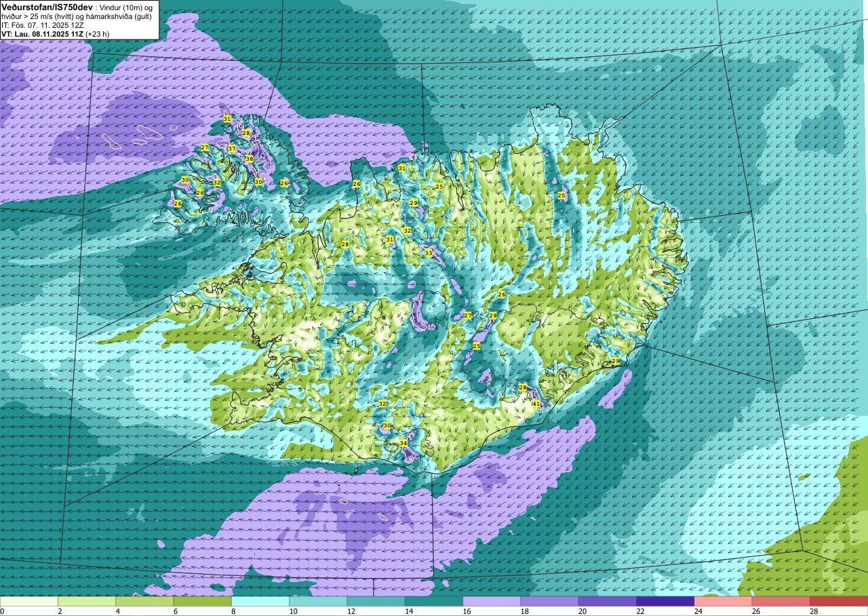Select the legend scale number 8
The image size is (868, 616).
point(234,611)
